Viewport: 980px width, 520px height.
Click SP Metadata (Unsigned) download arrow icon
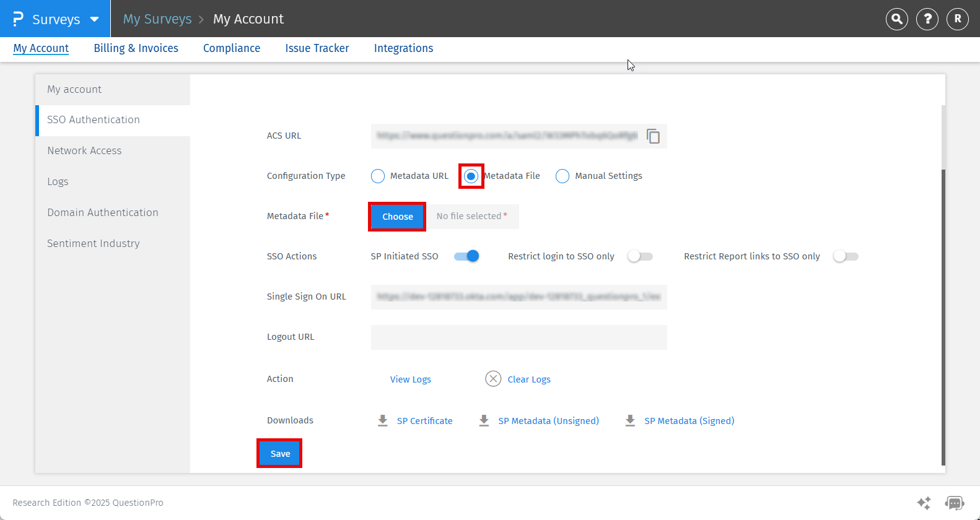[x=484, y=421]
